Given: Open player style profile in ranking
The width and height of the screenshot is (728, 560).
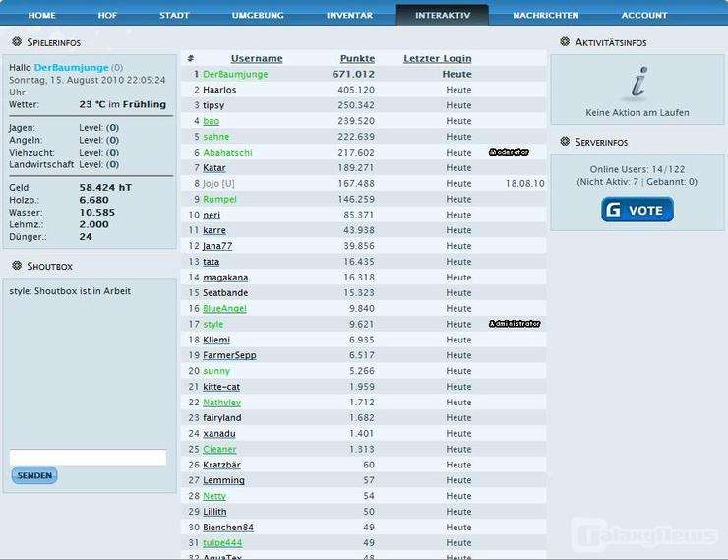Looking at the screenshot, I should (213, 324).
